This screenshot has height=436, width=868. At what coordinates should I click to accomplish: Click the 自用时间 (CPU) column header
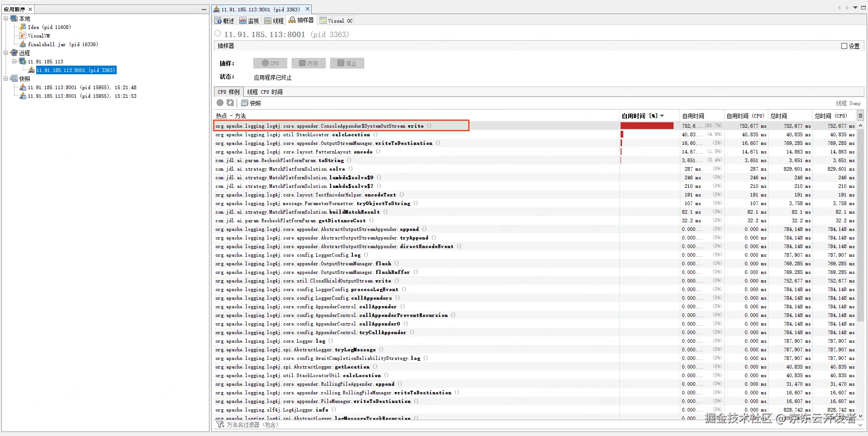click(x=745, y=116)
